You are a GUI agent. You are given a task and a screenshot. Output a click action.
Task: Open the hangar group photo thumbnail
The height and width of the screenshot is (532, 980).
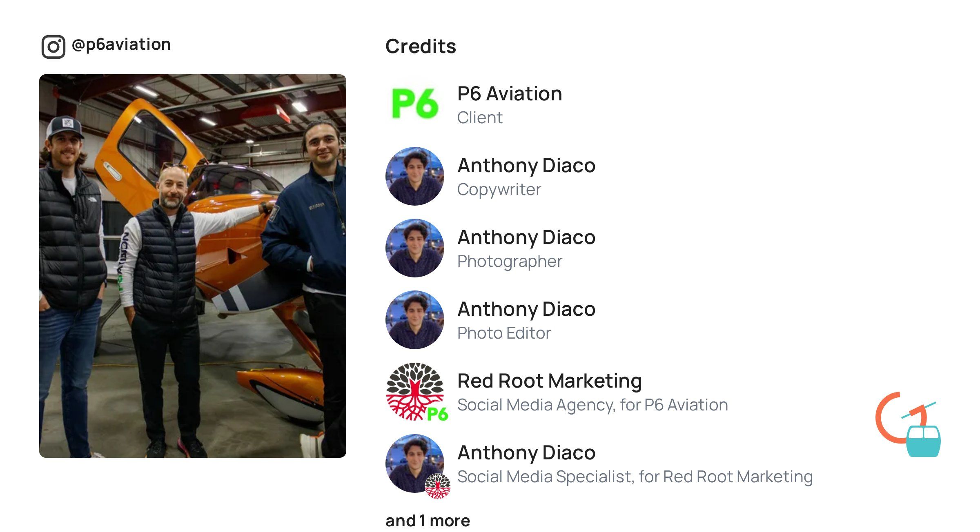tap(193, 266)
